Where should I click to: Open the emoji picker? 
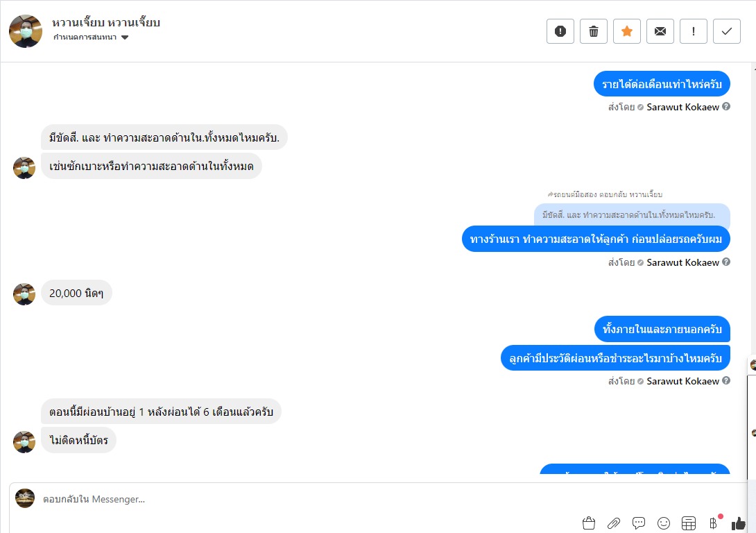pos(664,523)
